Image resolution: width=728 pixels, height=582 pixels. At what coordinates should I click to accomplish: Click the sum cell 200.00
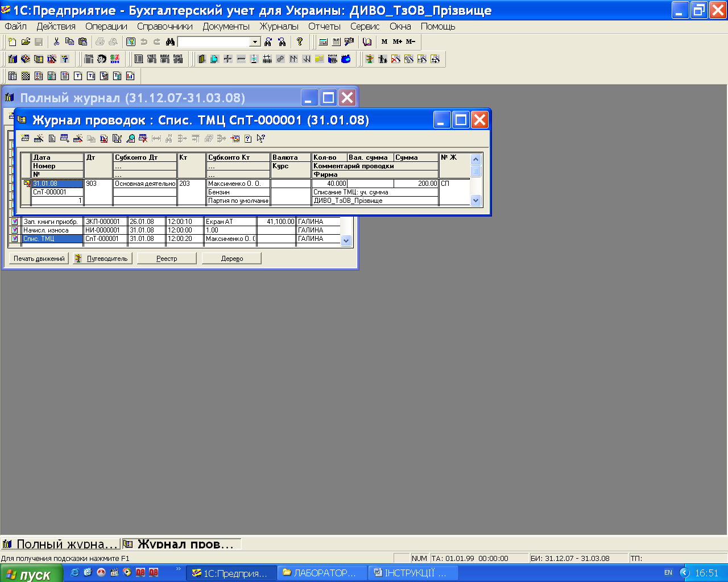[x=416, y=184]
